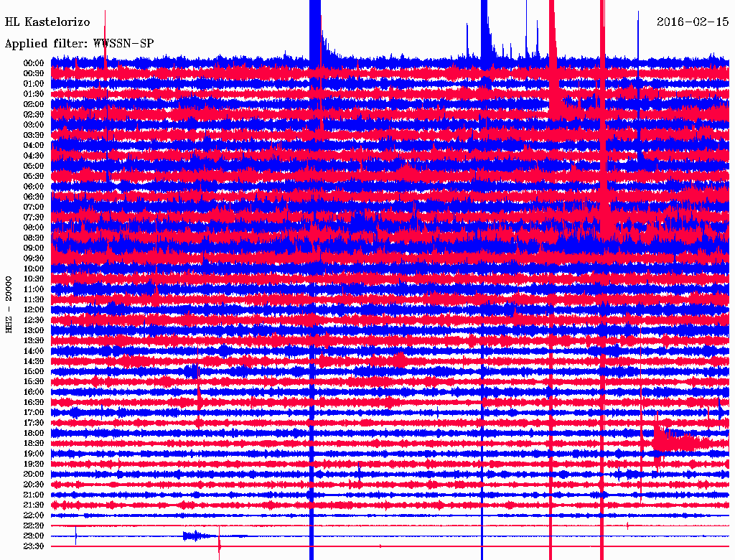This screenshot has width=735, height=560.
Task: Select the 21:00 time label
Action: click(x=34, y=495)
